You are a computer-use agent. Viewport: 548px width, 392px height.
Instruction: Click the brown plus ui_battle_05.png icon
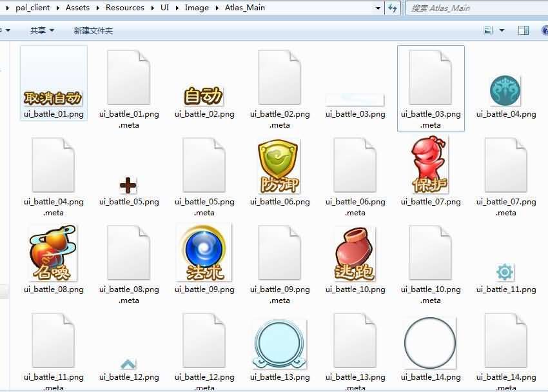point(128,186)
